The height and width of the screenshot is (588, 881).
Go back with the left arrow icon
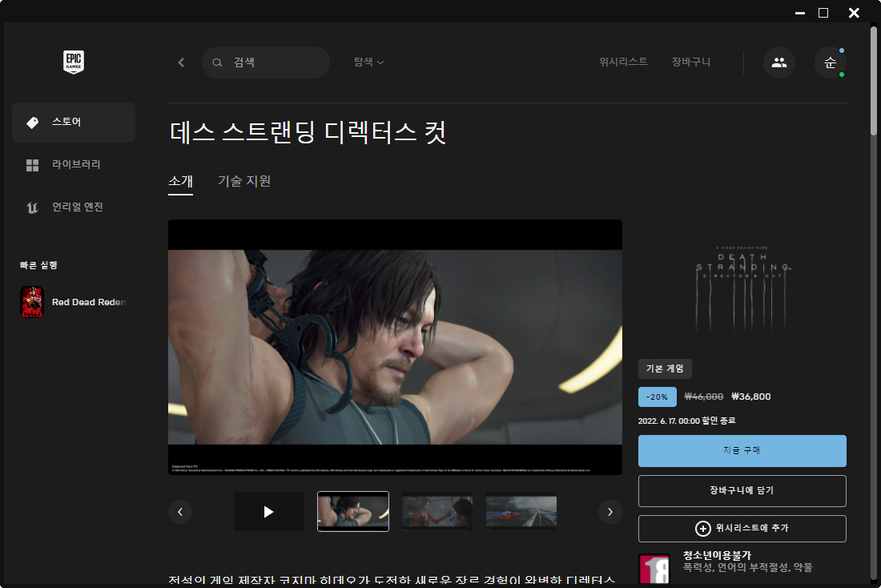tap(181, 62)
